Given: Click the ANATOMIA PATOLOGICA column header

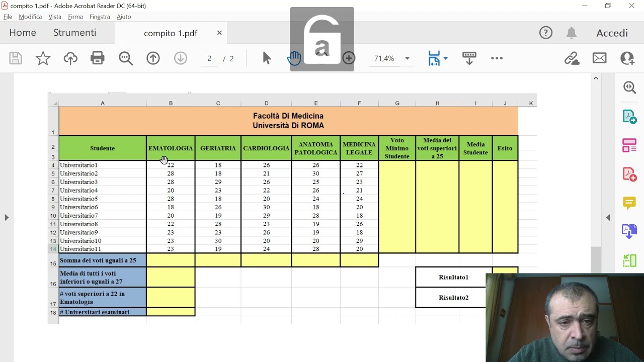Looking at the screenshot, I should point(315,148).
